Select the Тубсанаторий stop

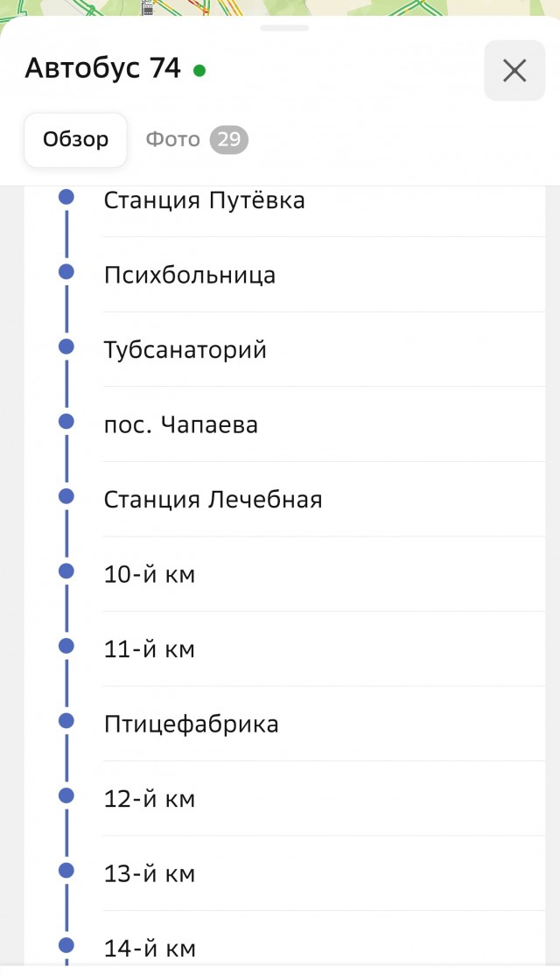pos(184,348)
